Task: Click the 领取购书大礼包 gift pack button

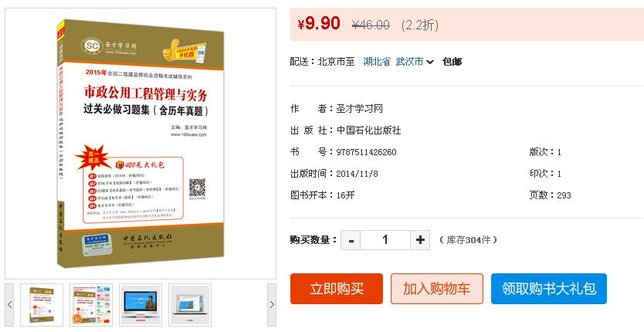Action: click(549, 289)
